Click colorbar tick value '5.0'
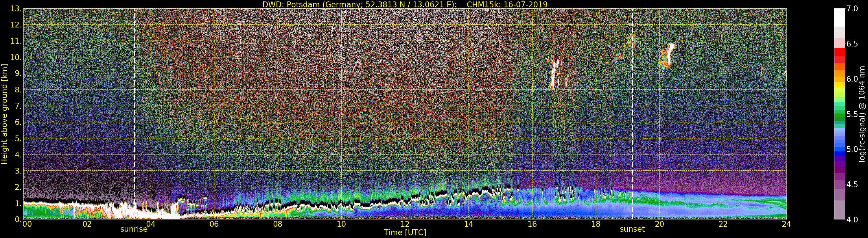868x238 pixels. point(852,149)
